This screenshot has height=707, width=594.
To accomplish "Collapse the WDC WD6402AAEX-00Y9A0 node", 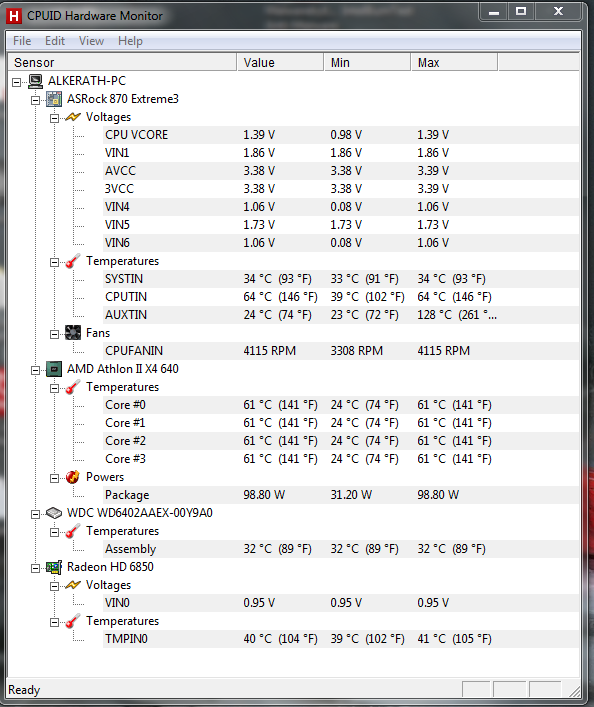I will click(35, 514).
